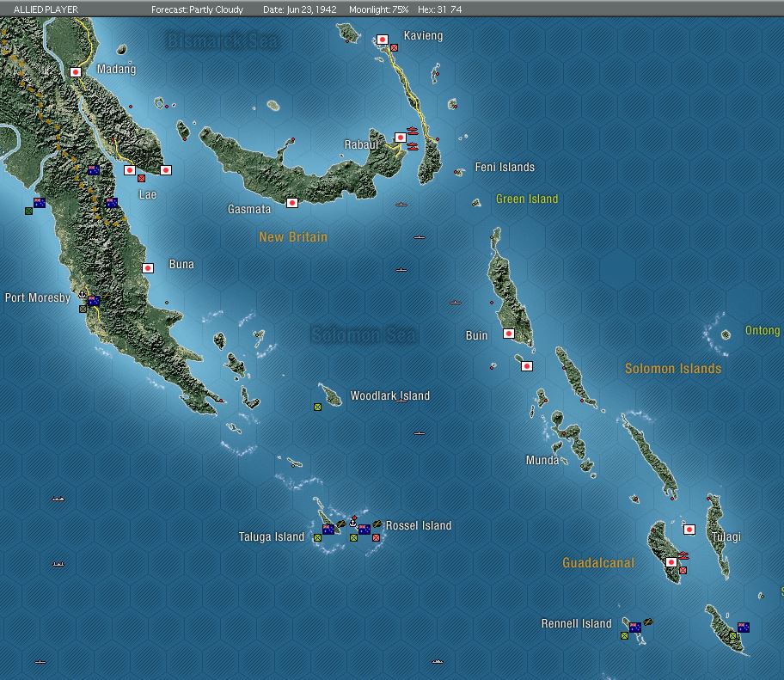Screen dimensions: 784x680
Task: Click the Rennell Island map label
Action: tap(577, 623)
